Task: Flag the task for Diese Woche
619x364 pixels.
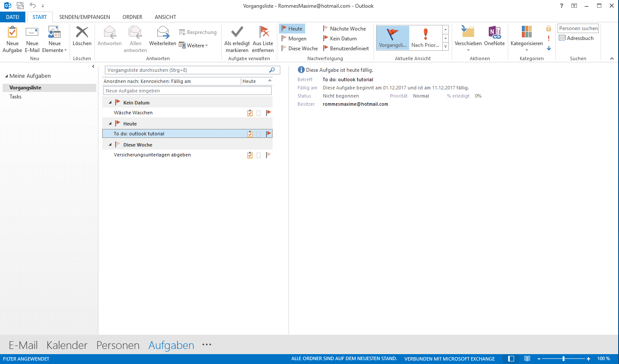Action: click(299, 48)
